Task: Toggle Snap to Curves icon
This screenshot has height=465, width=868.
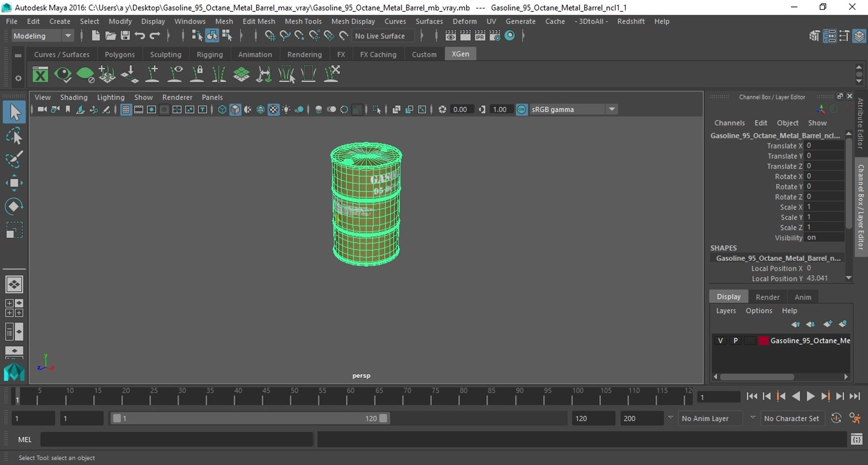Action: tap(285, 36)
